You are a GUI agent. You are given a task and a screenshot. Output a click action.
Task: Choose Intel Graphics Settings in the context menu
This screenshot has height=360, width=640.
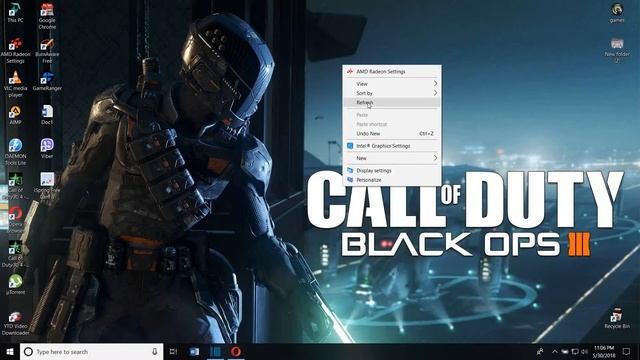392,146
